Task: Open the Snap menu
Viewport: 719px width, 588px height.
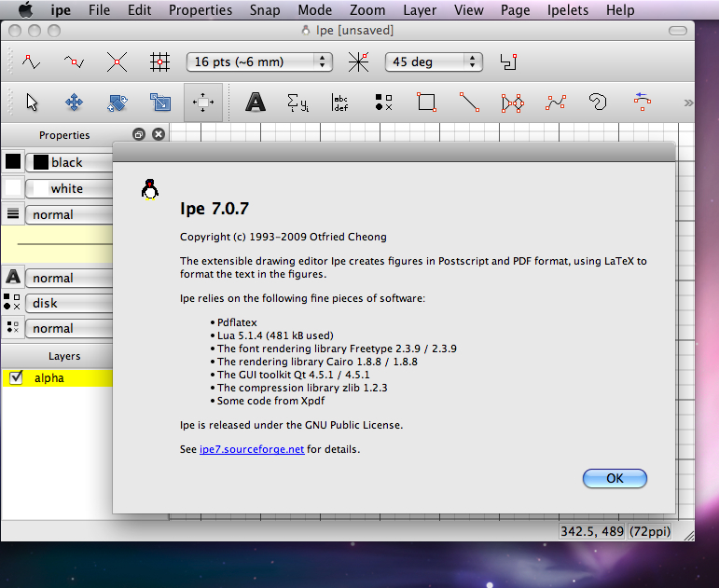Action: [x=265, y=10]
